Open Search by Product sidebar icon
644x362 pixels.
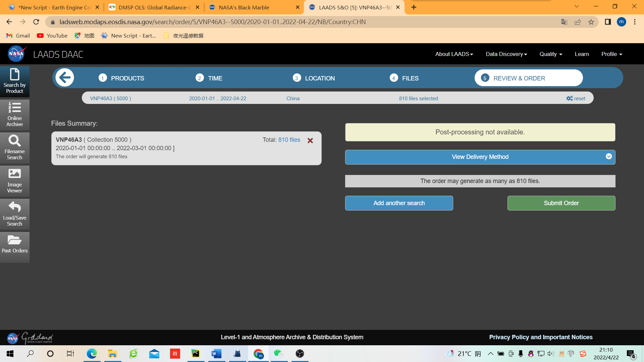(x=14, y=81)
